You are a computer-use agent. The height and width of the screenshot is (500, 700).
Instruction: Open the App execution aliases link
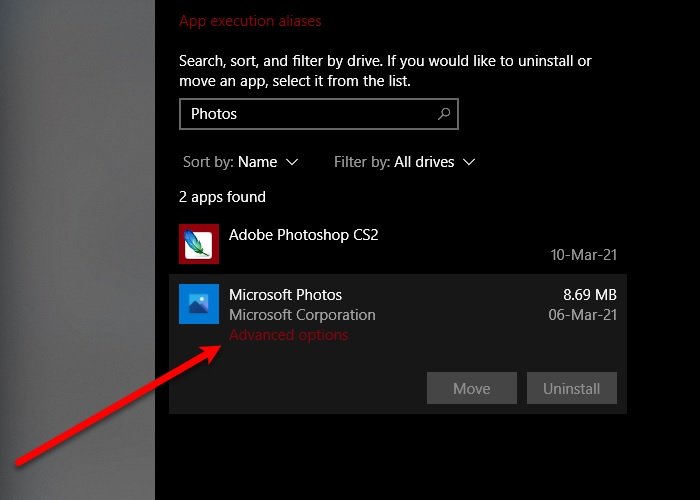click(250, 21)
